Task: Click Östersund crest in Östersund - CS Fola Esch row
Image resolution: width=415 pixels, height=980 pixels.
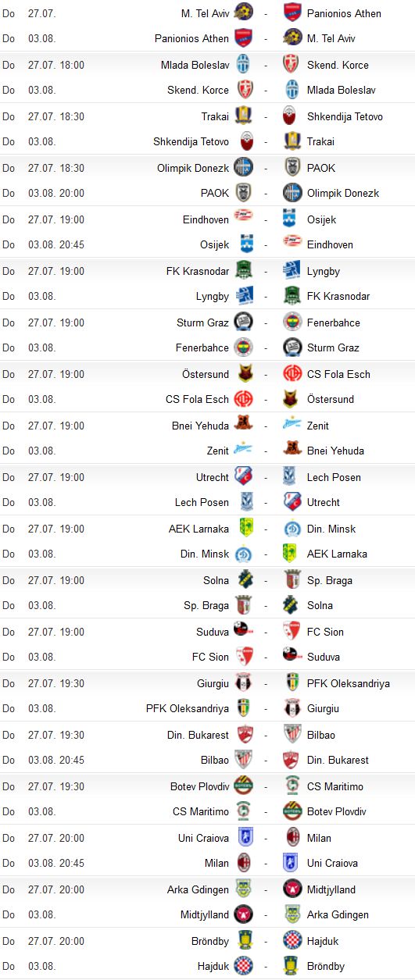Action: click(243, 374)
